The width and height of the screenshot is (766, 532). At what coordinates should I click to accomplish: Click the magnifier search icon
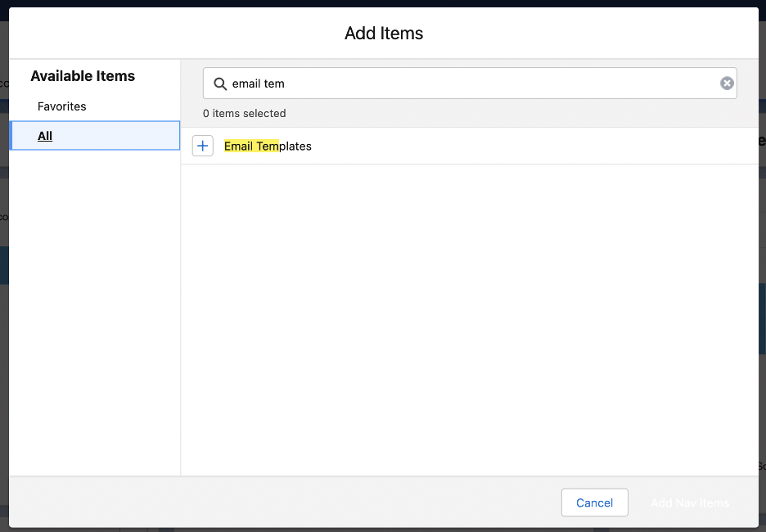(220, 84)
